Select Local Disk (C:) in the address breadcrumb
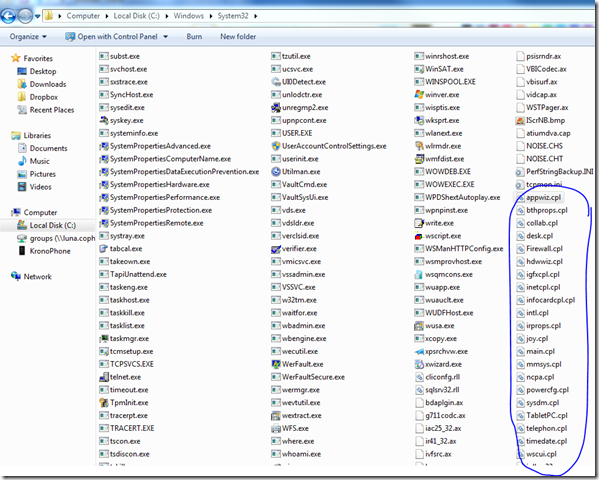The width and height of the screenshot is (599, 480). 136,16
